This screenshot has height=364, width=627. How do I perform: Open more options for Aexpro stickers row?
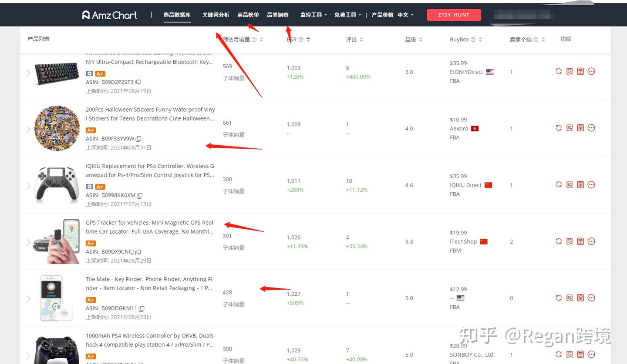[x=591, y=128]
